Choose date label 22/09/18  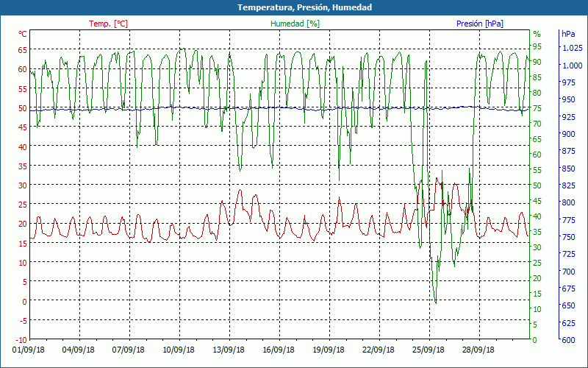[x=379, y=350]
